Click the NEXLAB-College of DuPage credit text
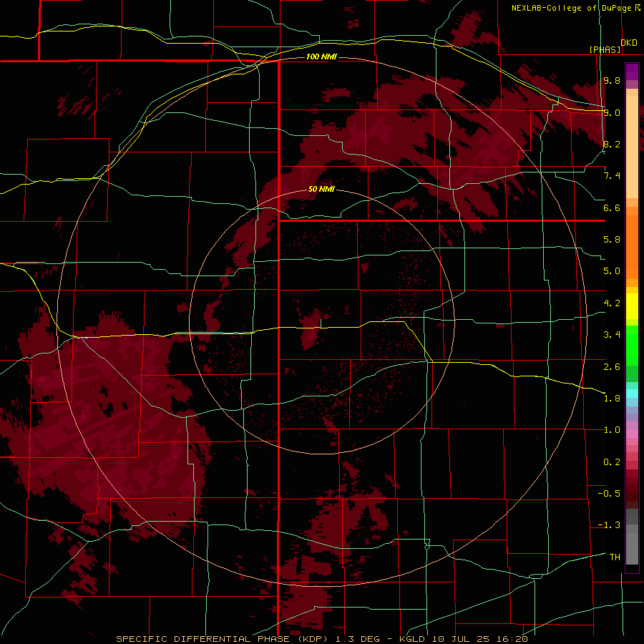 point(571,8)
